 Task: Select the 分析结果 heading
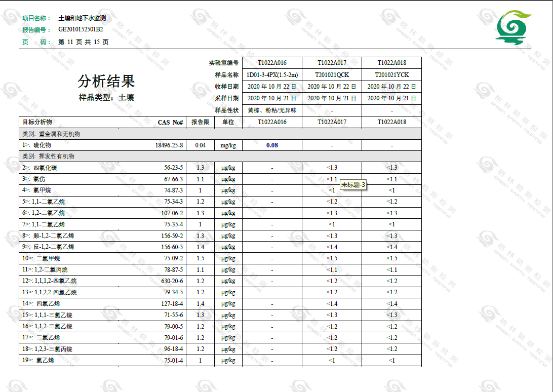point(106,81)
